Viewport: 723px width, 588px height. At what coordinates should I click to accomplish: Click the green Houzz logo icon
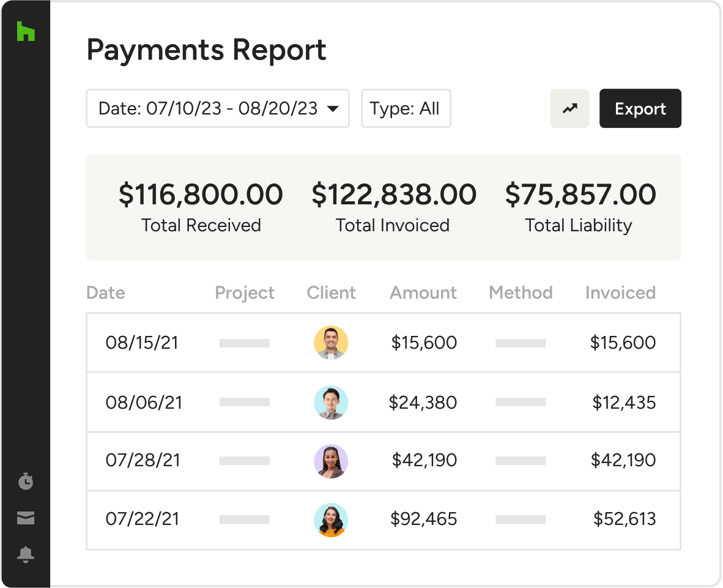[26, 31]
